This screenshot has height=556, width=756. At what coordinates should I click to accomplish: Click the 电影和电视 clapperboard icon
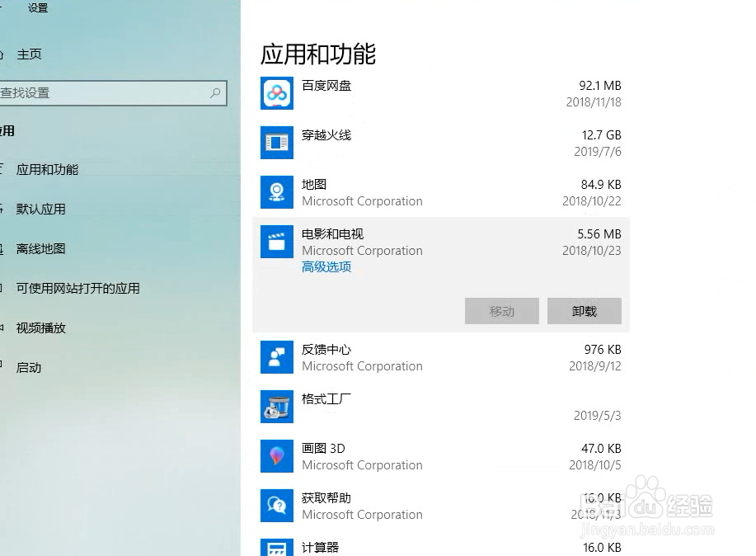[x=277, y=242]
